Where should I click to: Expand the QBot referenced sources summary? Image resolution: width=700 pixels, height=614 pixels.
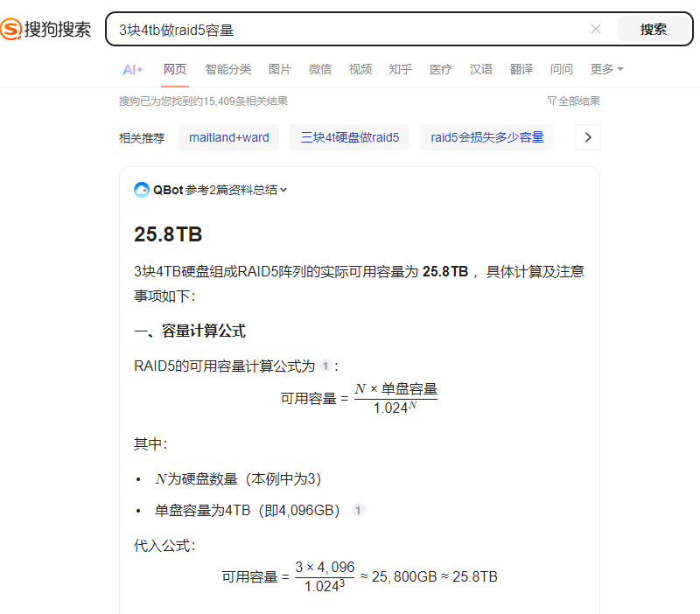click(x=236, y=190)
